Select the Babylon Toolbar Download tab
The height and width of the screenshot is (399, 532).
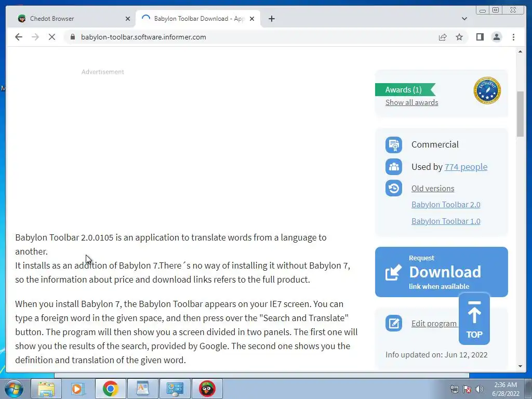198,19
